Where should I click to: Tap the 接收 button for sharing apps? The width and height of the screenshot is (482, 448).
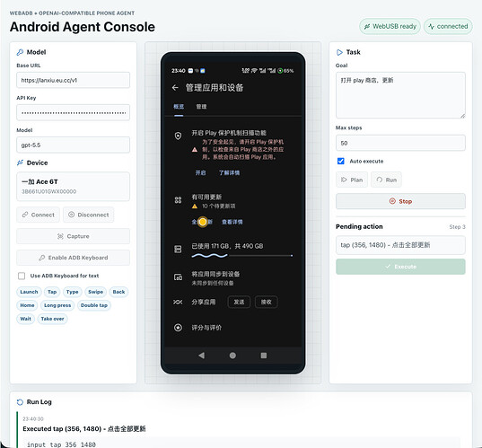coord(267,302)
